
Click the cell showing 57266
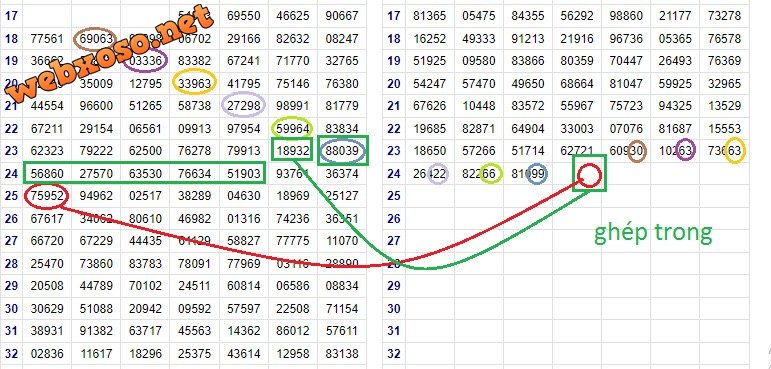pos(479,151)
